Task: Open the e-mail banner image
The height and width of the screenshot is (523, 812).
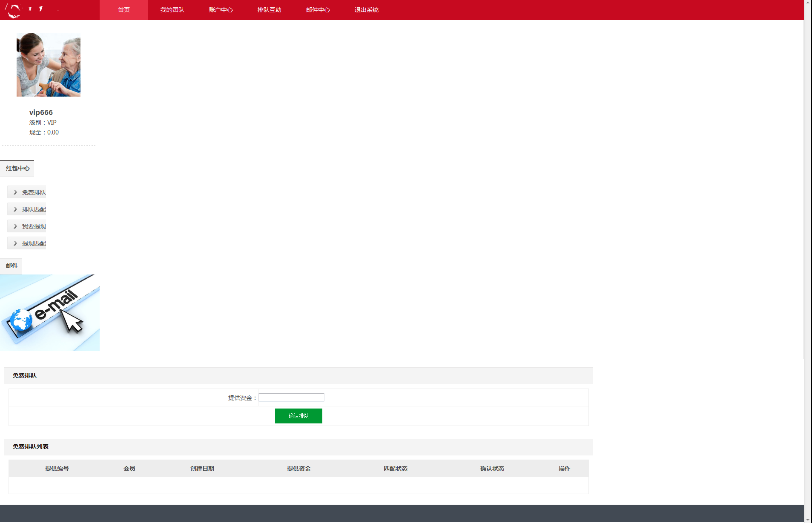Action: tap(50, 313)
